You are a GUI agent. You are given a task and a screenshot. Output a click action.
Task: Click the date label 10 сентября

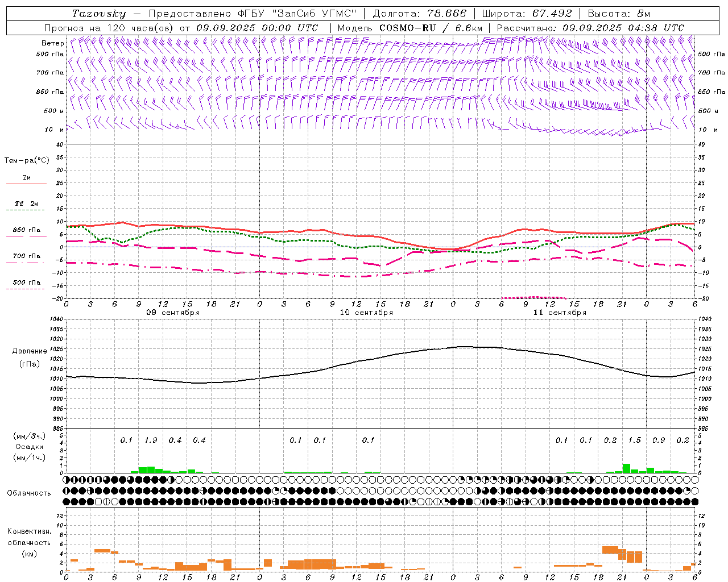[366, 313]
